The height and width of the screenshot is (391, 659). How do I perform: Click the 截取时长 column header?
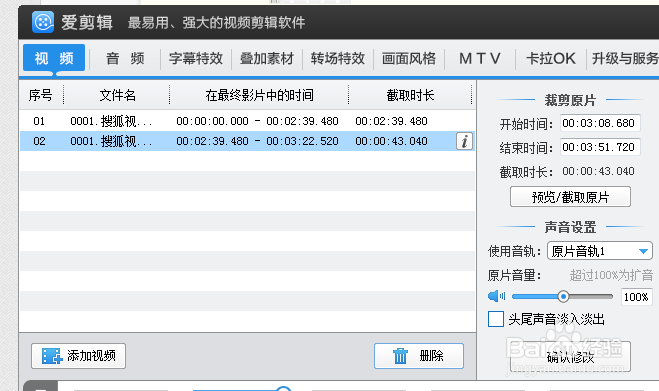410,95
